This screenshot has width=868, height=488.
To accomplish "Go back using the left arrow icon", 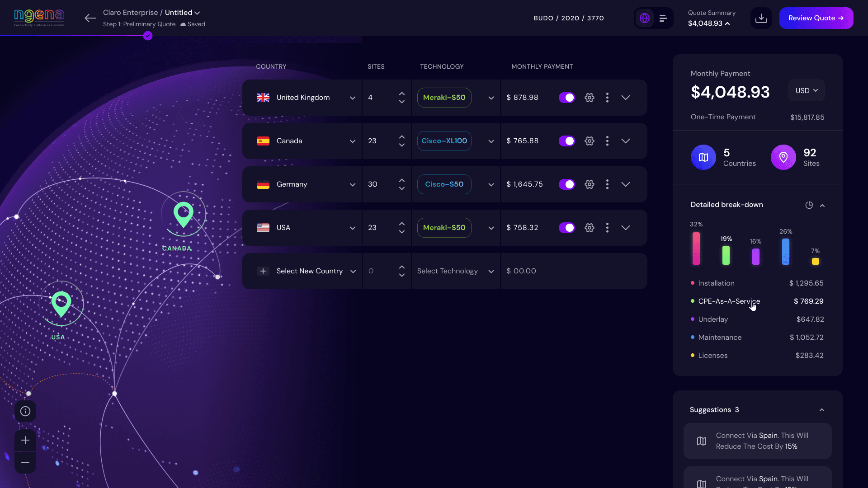I will pos(90,18).
